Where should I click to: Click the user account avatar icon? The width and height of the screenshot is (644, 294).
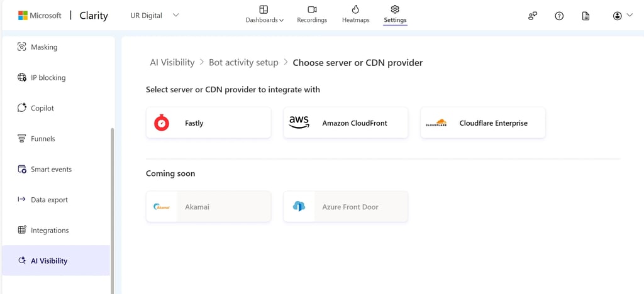coord(618,16)
